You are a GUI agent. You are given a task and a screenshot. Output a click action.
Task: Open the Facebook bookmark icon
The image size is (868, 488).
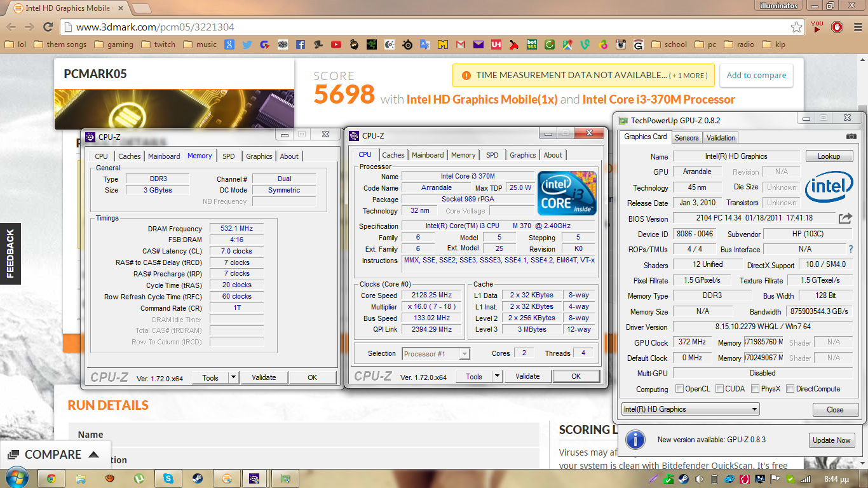tap(301, 44)
